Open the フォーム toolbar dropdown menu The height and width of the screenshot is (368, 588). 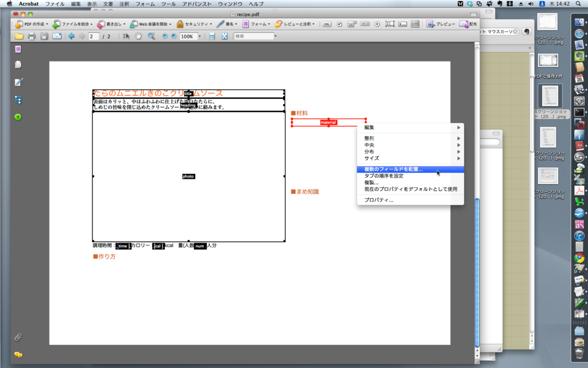(x=268, y=24)
